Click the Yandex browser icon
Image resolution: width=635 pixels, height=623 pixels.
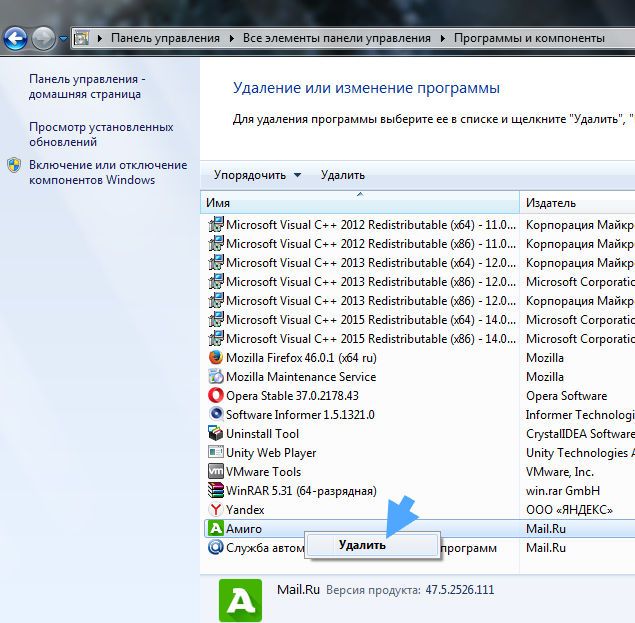pos(215,510)
